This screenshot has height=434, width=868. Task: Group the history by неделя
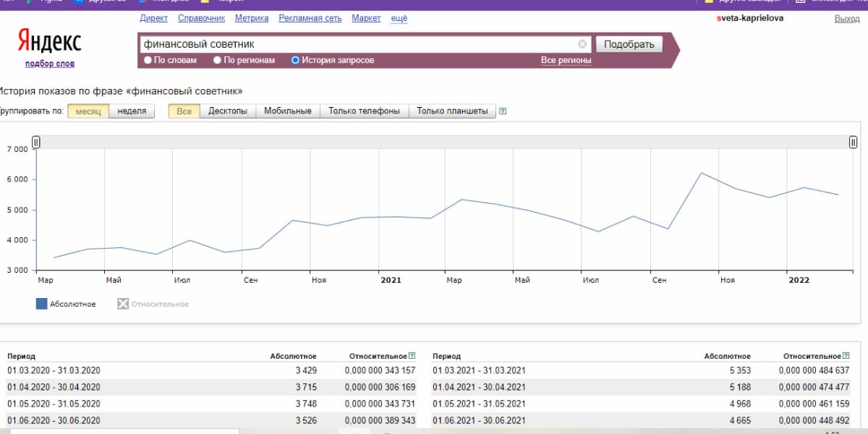(132, 111)
